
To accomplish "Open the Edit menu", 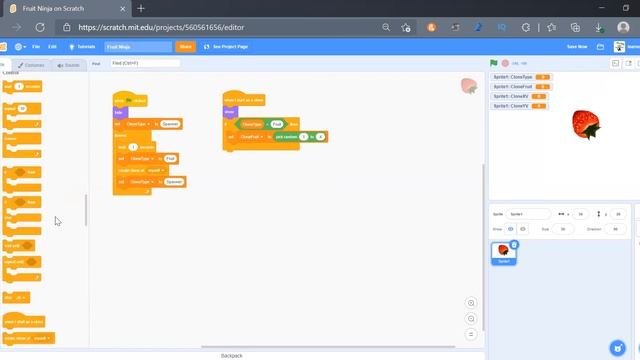I will 52,47.
